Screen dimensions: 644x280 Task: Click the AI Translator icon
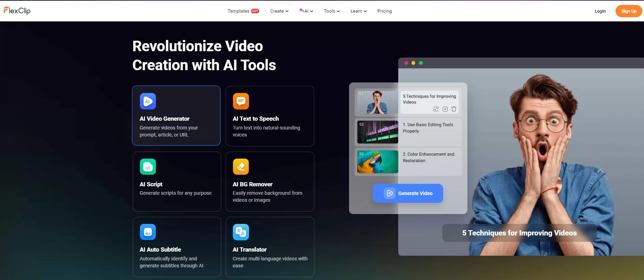coord(241,232)
